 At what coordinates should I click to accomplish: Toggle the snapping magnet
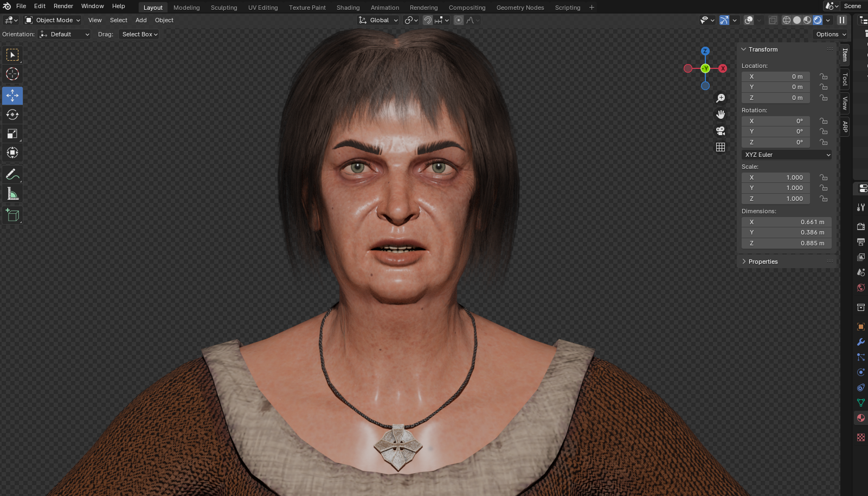pyautogui.click(x=428, y=20)
